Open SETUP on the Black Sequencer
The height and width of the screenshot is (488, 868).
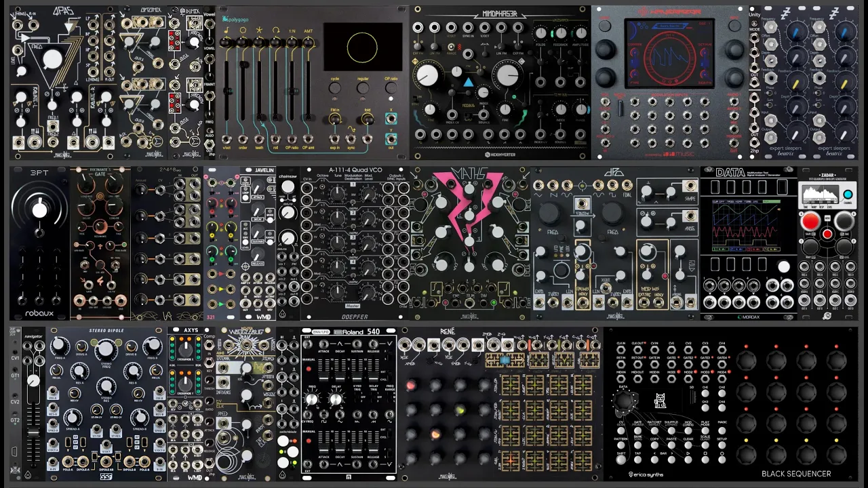pyautogui.click(x=722, y=445)
